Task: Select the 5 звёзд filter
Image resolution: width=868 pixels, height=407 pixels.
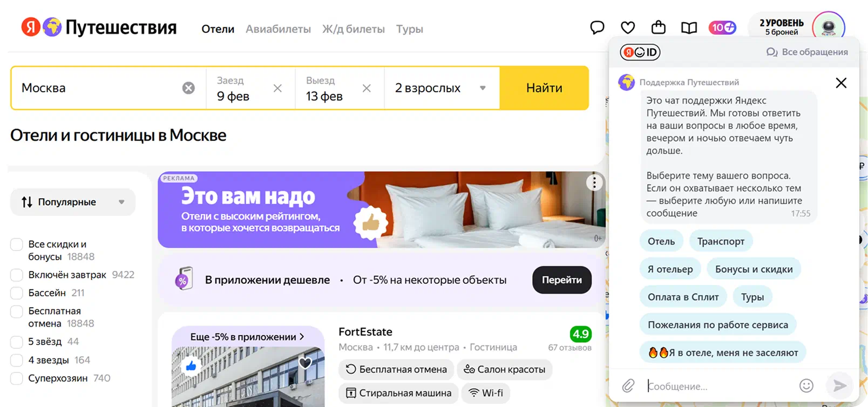Action: [x=17, y=342]
